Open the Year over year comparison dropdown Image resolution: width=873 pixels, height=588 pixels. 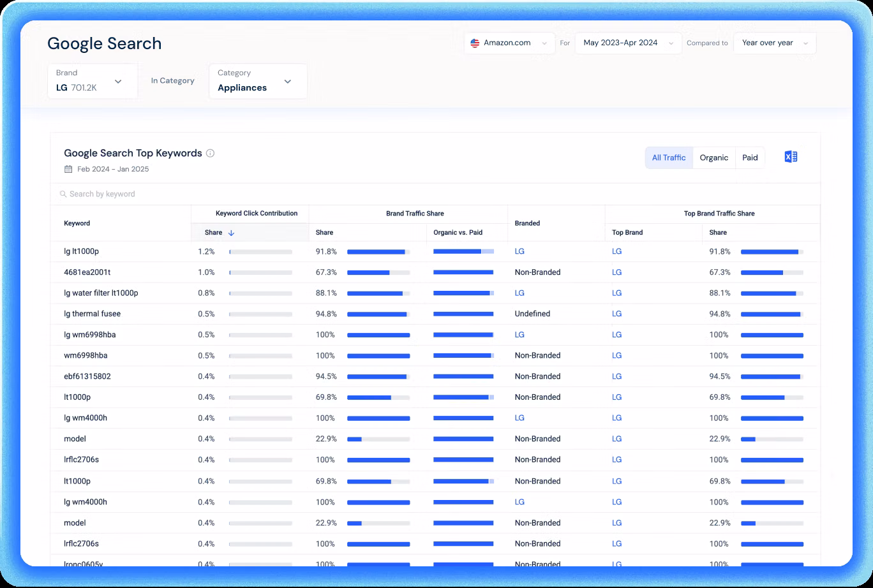point(774,43)
